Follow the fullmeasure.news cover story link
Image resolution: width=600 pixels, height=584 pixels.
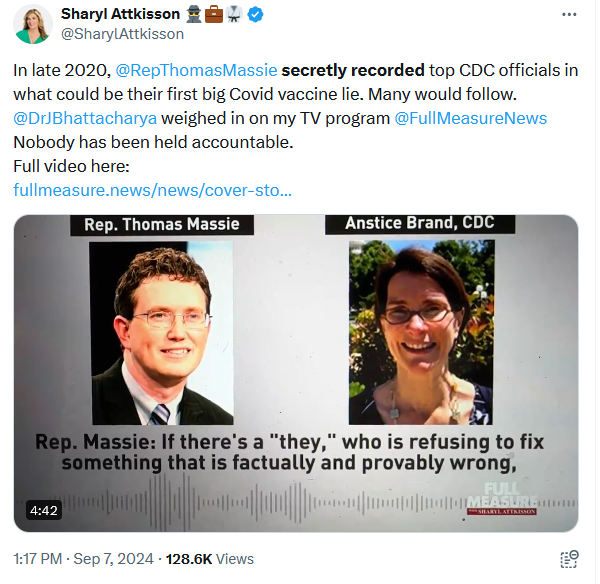[152, 190]
